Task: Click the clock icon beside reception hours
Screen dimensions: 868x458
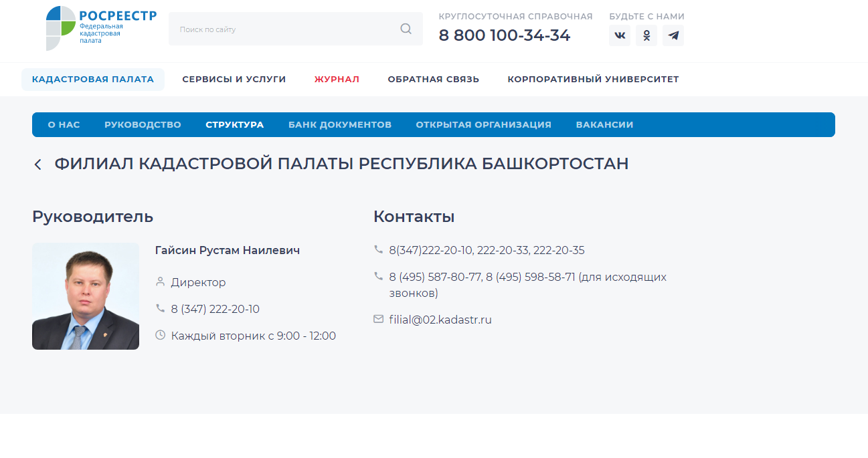Action: 159,335
